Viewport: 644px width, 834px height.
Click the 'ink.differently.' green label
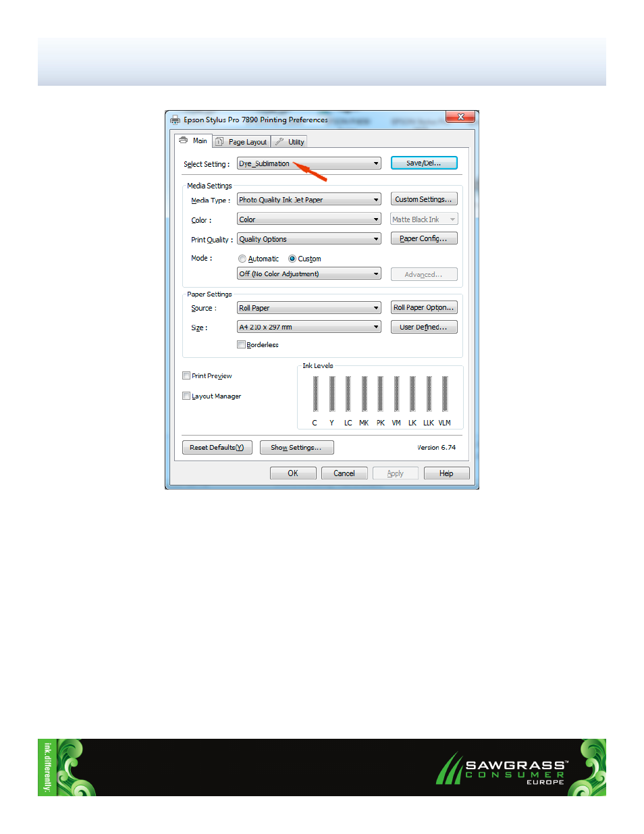point(47,767)
